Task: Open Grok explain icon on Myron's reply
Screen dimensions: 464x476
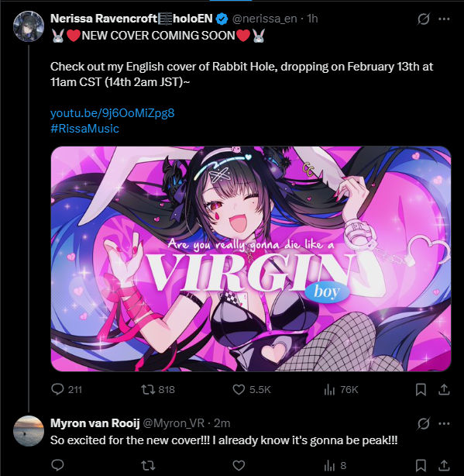Action: tap(423, 424)
